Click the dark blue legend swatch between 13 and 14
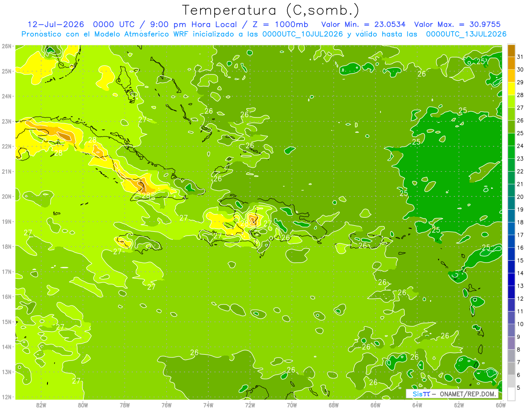The image size is (532, 411). tap(511, 279)
